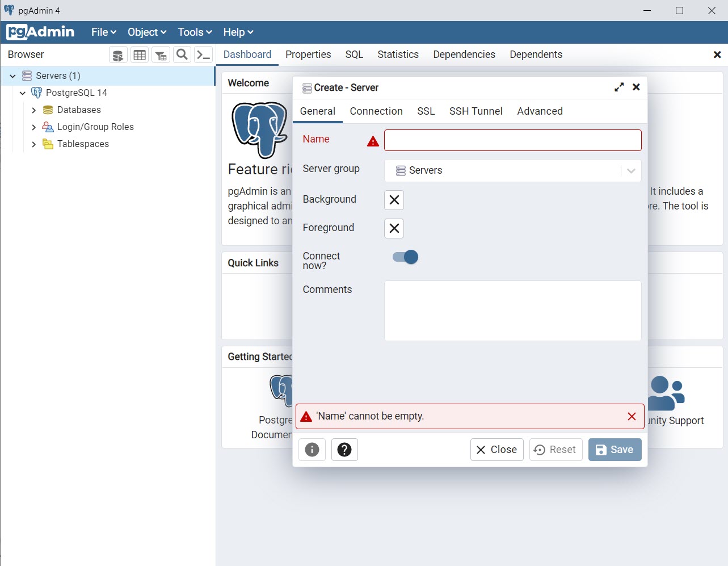Expand the Databases tree node
The height and width of the screenshot is (566, 728).
[x=33, y=110]
